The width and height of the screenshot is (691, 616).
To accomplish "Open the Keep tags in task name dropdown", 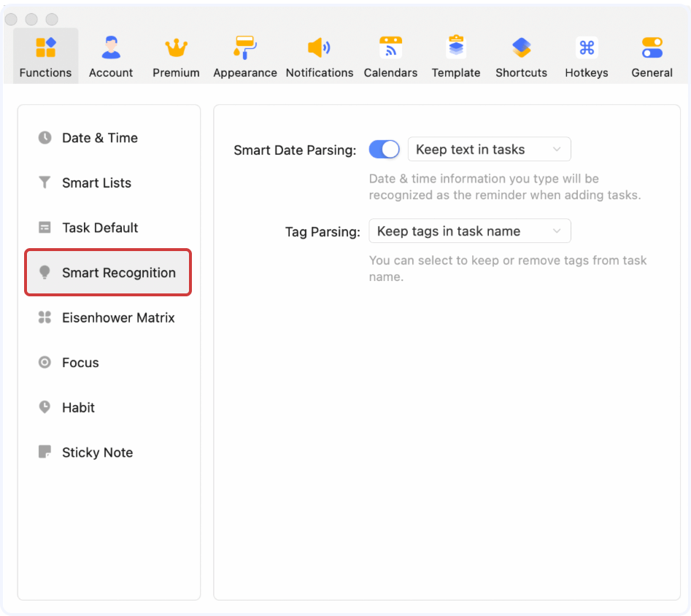I will coord(469,231).
